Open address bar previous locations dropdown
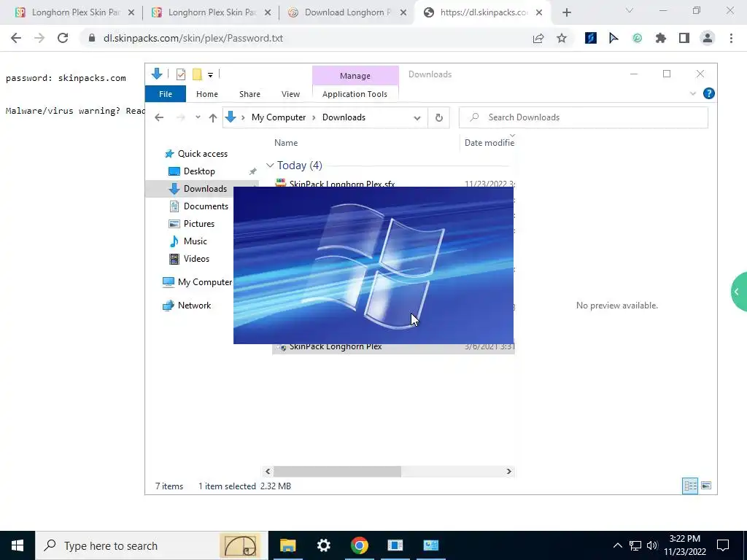This screenshot has height=560, width=747. pos(417,117)
